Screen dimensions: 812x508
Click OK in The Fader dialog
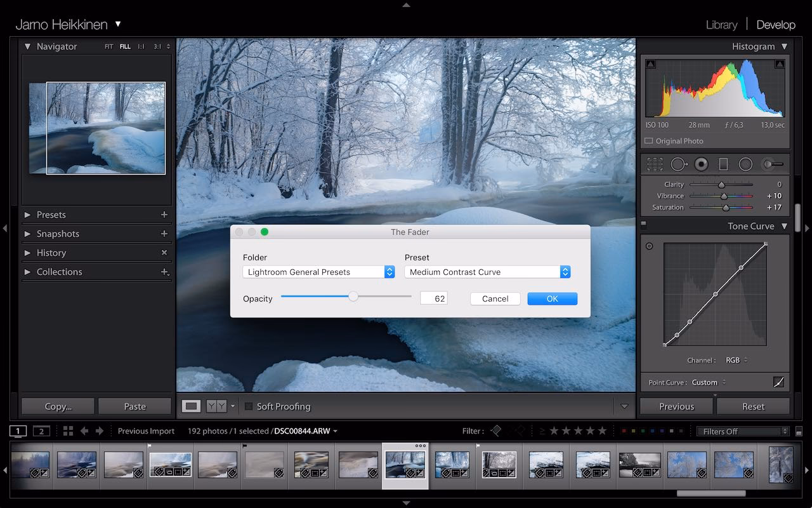pyautogui.click(x=552, y=298)
